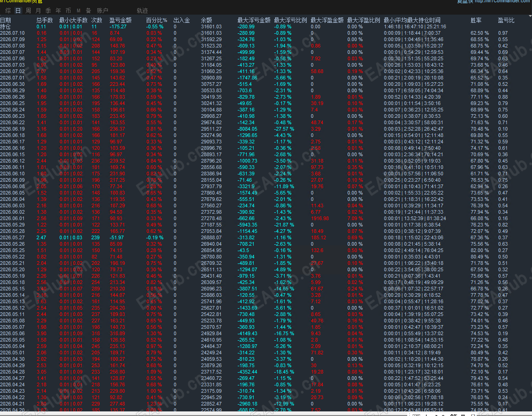Open the 季 quarterly tab
Image resolution: width=532 pixels, height=416 pixels.
(48, 11)
